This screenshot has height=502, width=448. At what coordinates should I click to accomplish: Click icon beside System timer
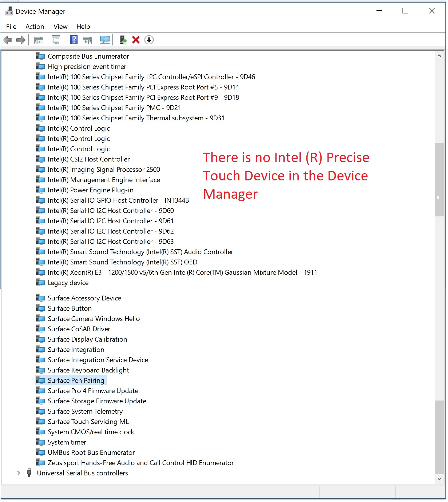coord(40,442)
